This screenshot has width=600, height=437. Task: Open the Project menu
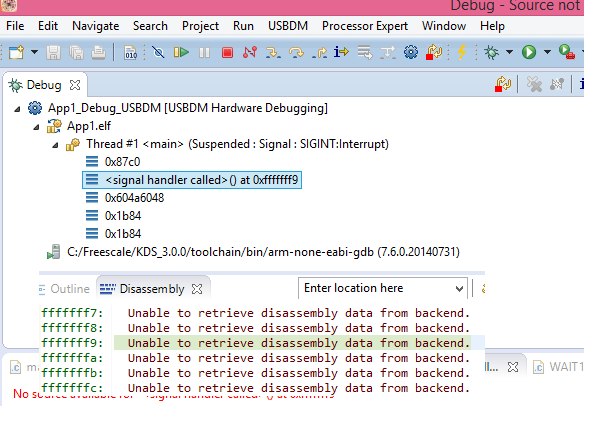201,26
